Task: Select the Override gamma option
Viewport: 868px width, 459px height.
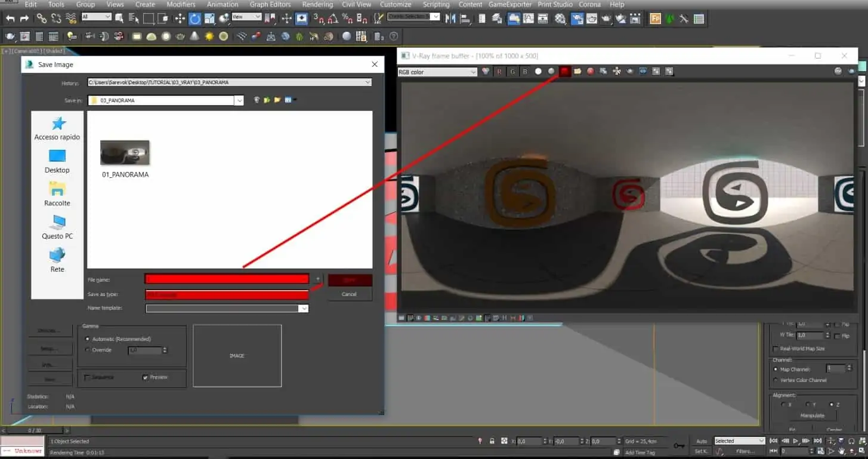Action: (88, 350)
